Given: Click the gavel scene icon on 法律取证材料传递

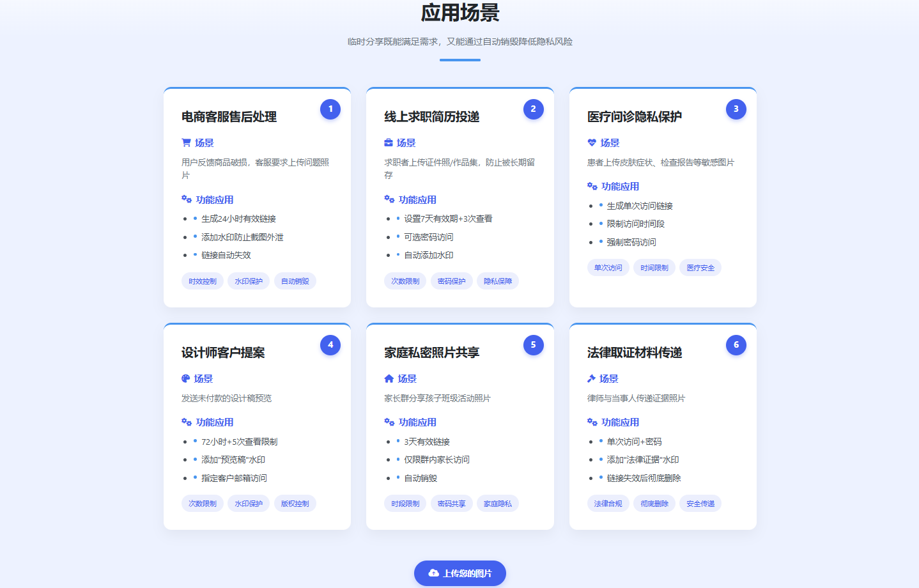Looking at the screenshot, I should click(x=592, y=378).
